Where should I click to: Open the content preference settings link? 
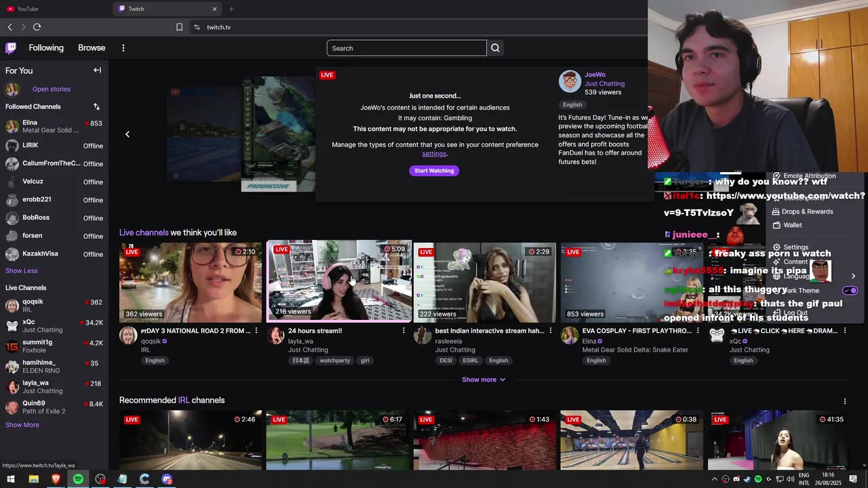434,154
